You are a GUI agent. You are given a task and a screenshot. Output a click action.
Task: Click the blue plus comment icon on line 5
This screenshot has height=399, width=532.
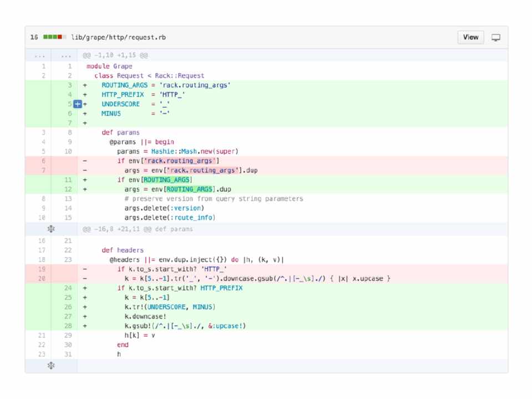(x=78, y=104)
